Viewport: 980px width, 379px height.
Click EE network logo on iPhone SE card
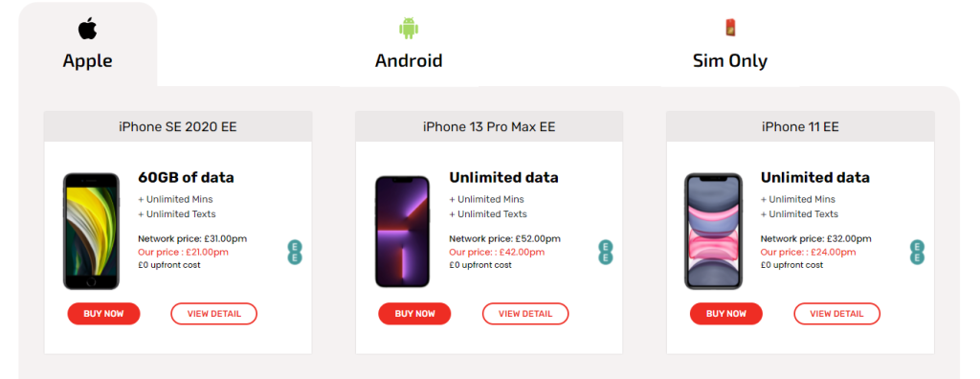(295, 252)
